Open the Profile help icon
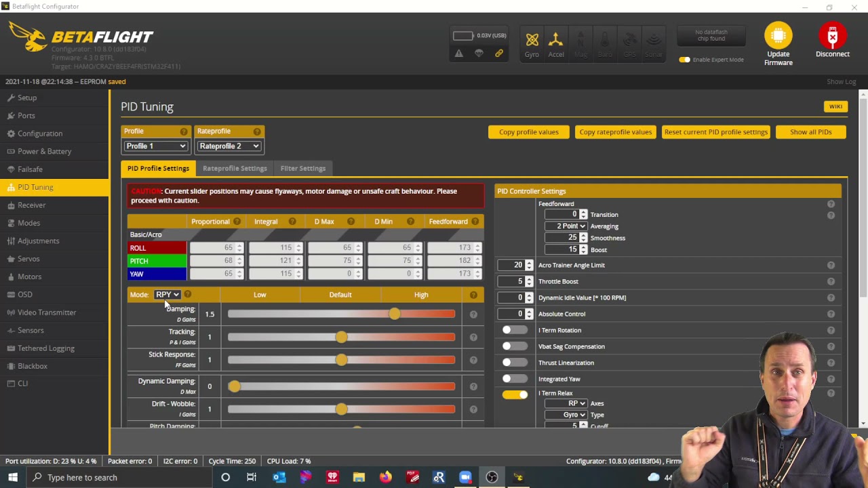The height and width of the screenshot is (488, 868). coord(184,131)
